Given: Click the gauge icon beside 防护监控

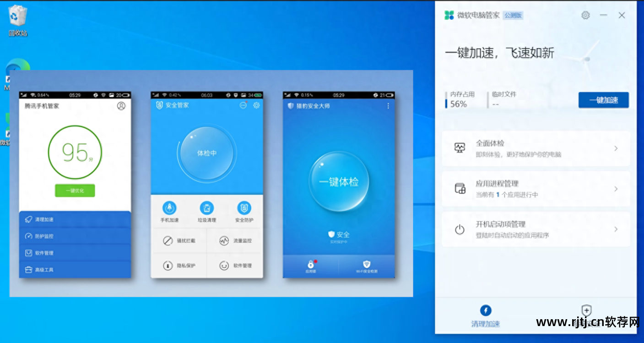Looking at the screenshot, I should [28, 236].
